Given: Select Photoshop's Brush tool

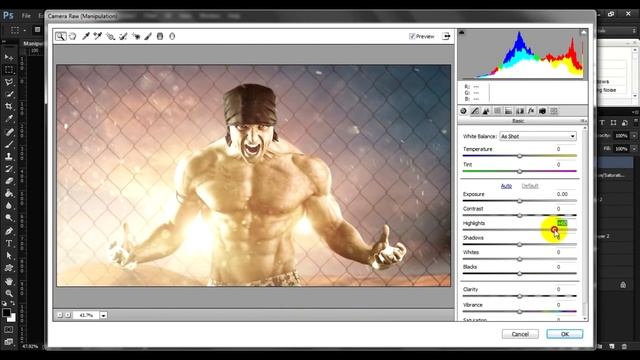Looking at the screenshot, I should (9, 144).
